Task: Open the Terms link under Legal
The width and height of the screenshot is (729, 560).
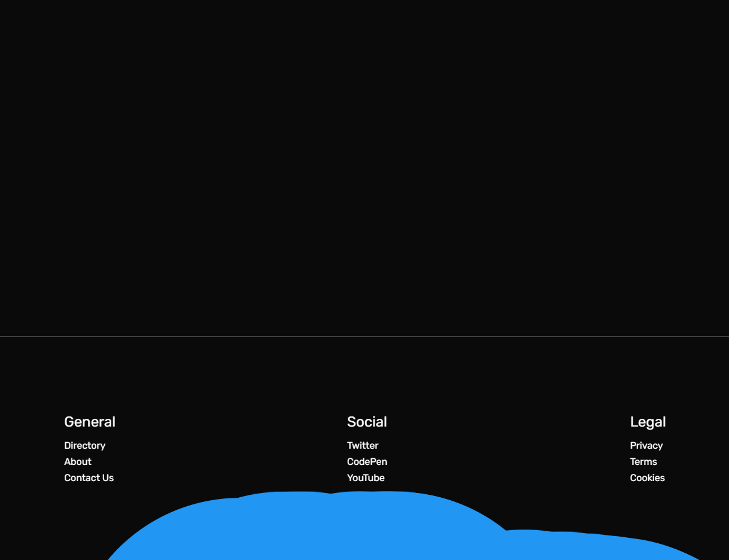Action: [x=643, y=461]
